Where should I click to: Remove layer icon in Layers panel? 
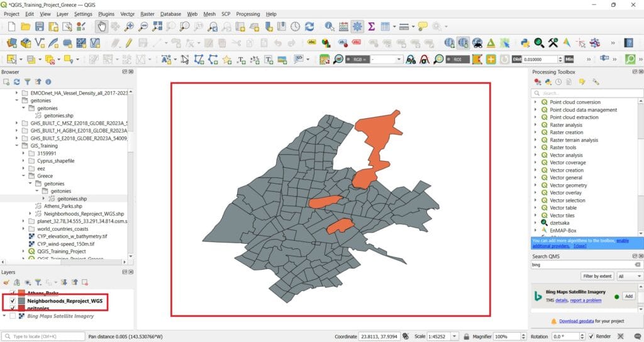[85, 282]
